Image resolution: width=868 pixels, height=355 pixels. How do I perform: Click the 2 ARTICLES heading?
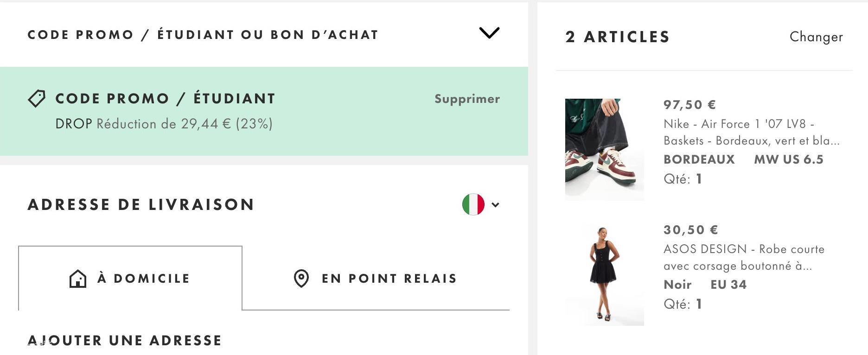618,37
